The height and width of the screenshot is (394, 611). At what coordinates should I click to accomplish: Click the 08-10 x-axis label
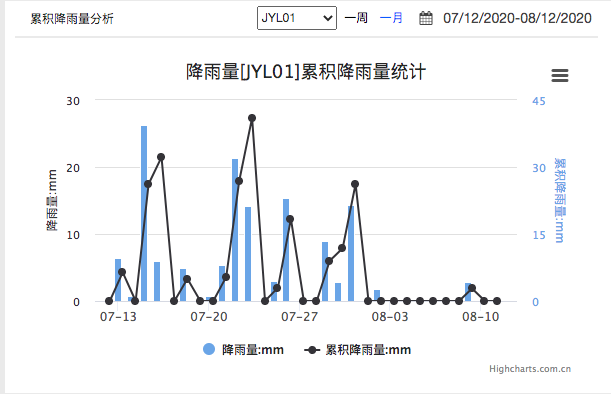click(480, 317)
